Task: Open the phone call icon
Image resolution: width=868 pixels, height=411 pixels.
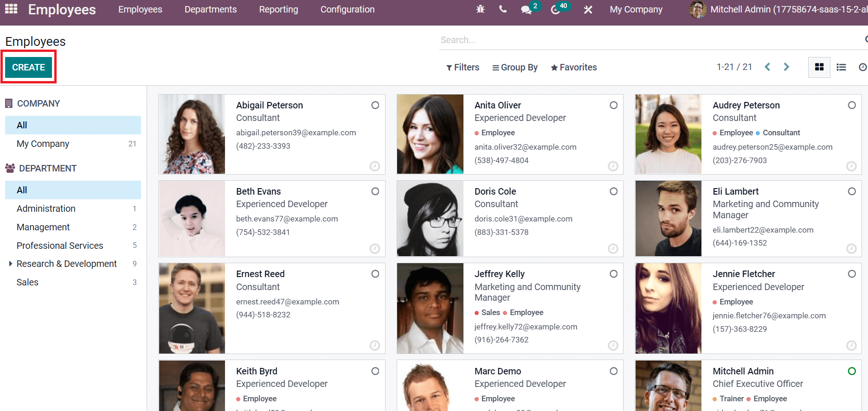Action: pyautogui.click(x=503, y=9)
